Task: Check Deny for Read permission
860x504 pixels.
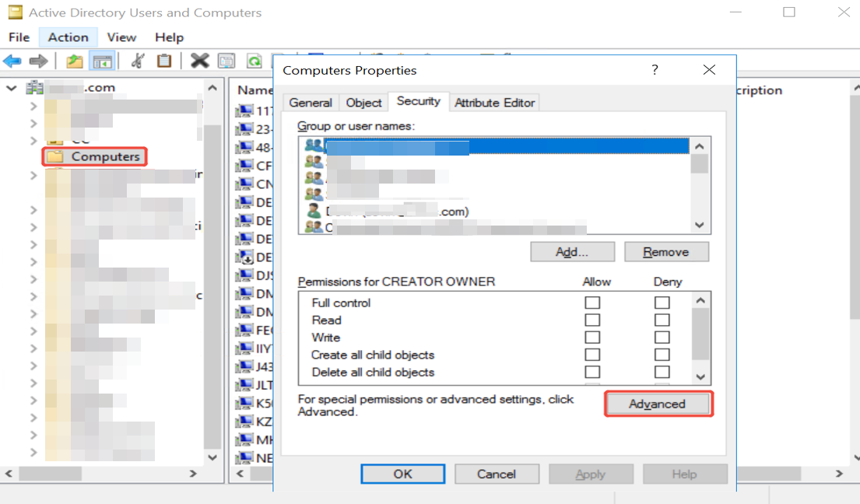Action: pyautogui.click(x=662, y=320)
